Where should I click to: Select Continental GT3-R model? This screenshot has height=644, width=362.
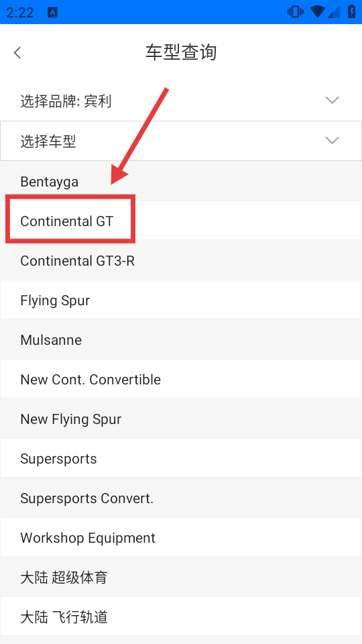pos(181,261)
